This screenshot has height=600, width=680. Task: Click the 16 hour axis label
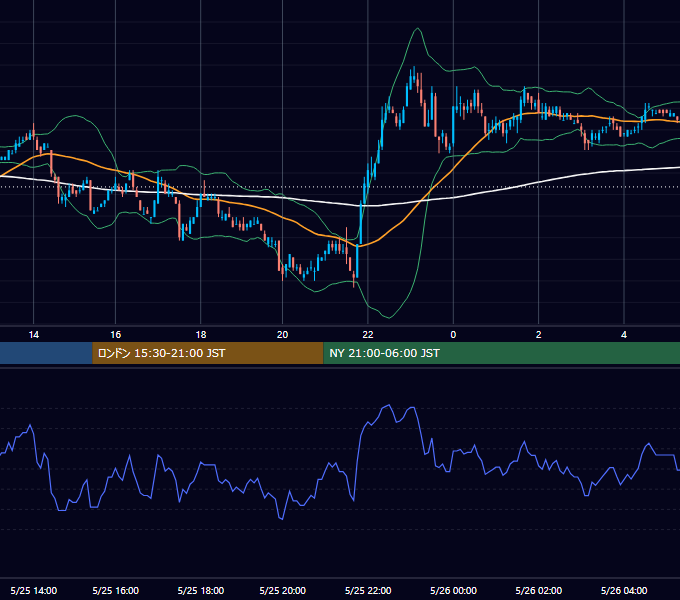tap(115, 335)
